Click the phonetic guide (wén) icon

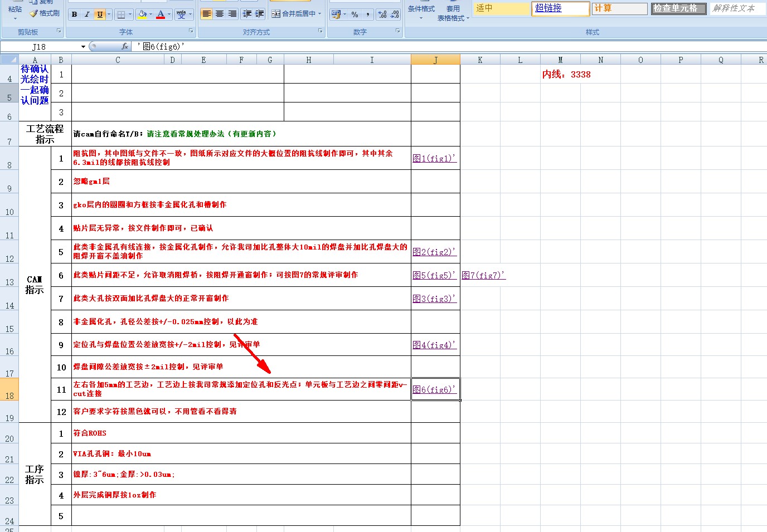tap(181, 14)
